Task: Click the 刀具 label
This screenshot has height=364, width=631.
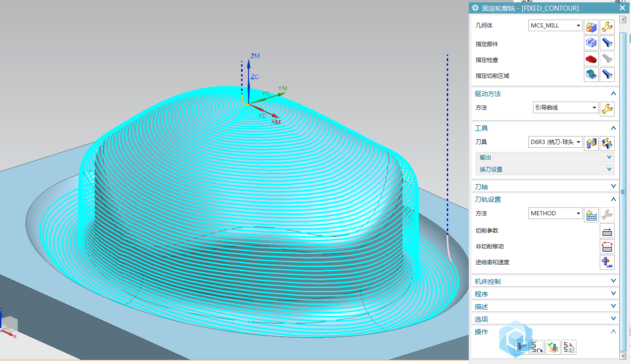Action: click(481, 142)
